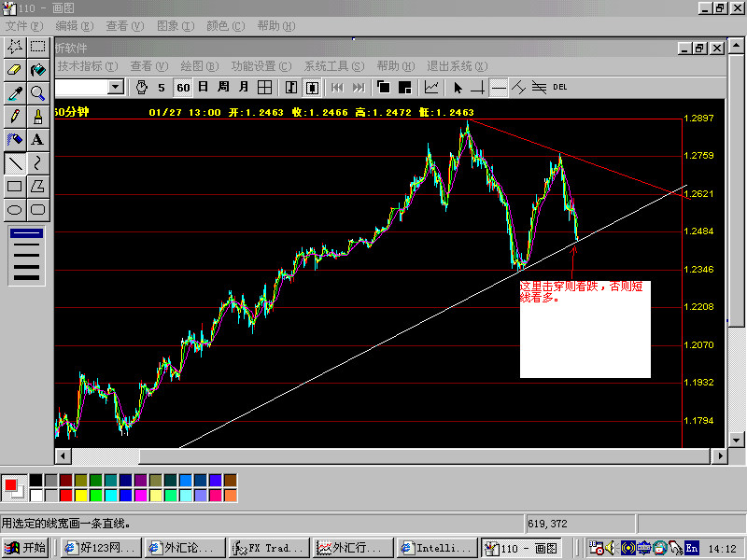This screenshot has height=560, width=747.
Task: Toggle the 月 monthly period button
Action: [244, 88]
